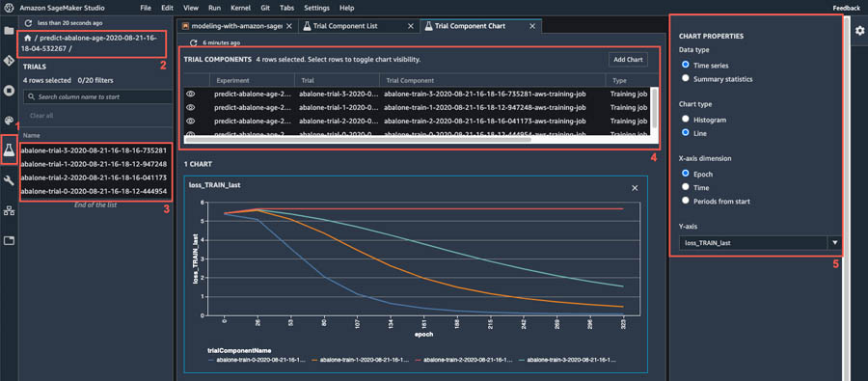
Task: Select abalone-trial-1 in trials list
Action: (x=95, y=165)
